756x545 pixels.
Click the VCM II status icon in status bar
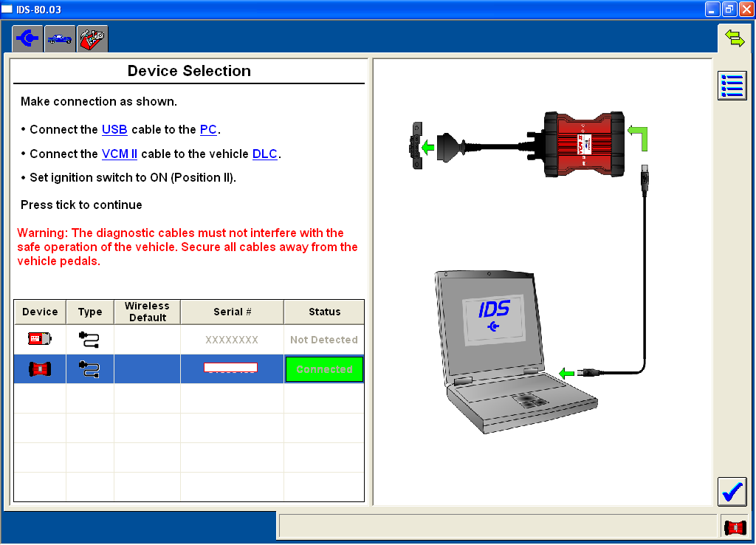735,527
